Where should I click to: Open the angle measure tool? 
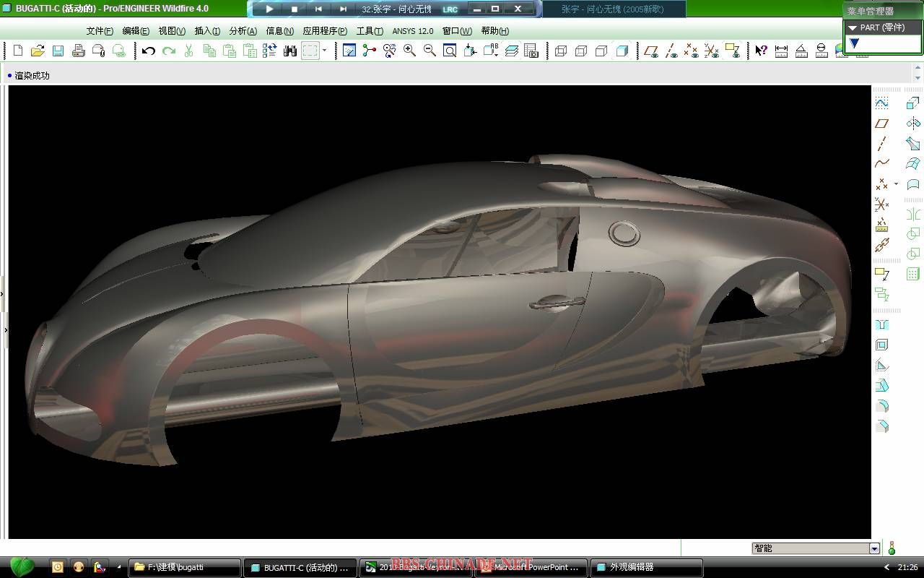801,51
